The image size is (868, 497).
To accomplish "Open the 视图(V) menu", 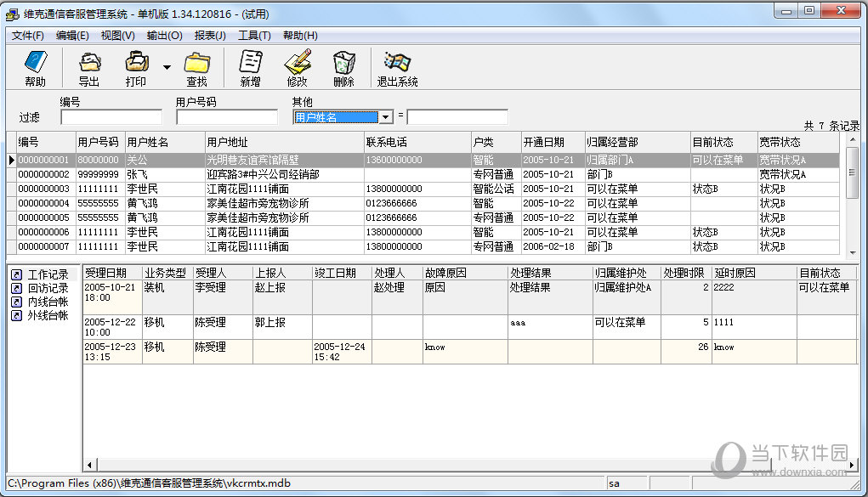I will pyautogui.click(x=118, y=36).
